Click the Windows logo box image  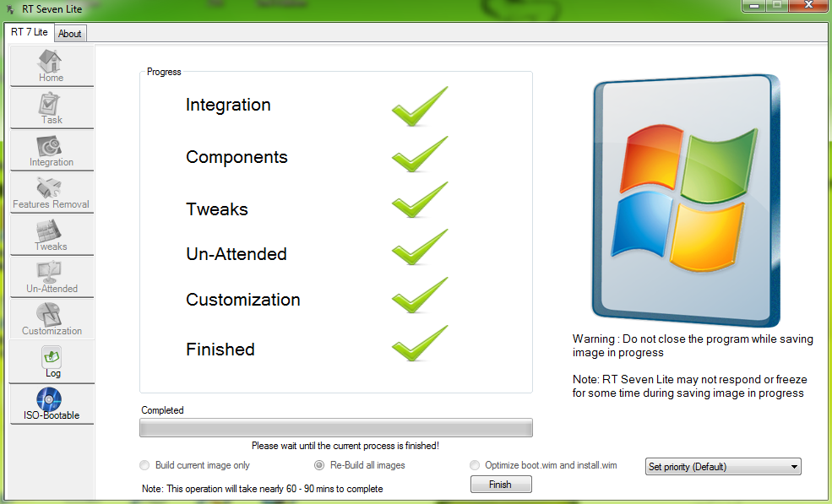[x=686, y=200]
